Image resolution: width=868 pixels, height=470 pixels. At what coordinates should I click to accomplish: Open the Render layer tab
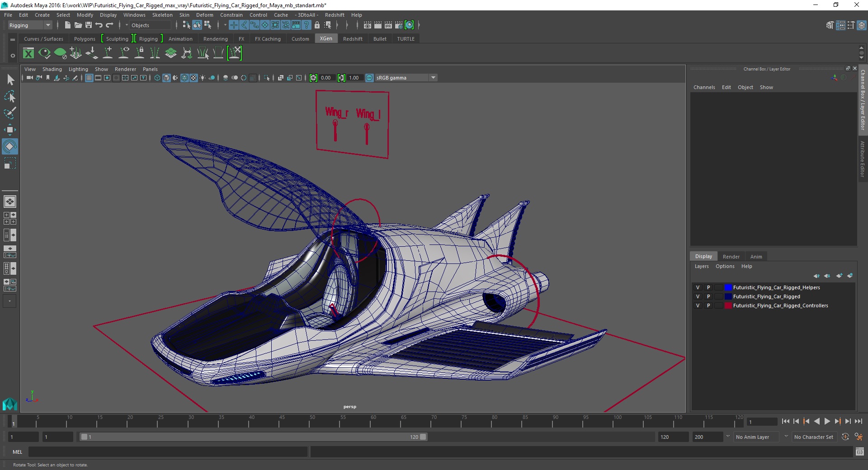click(731, 257)
